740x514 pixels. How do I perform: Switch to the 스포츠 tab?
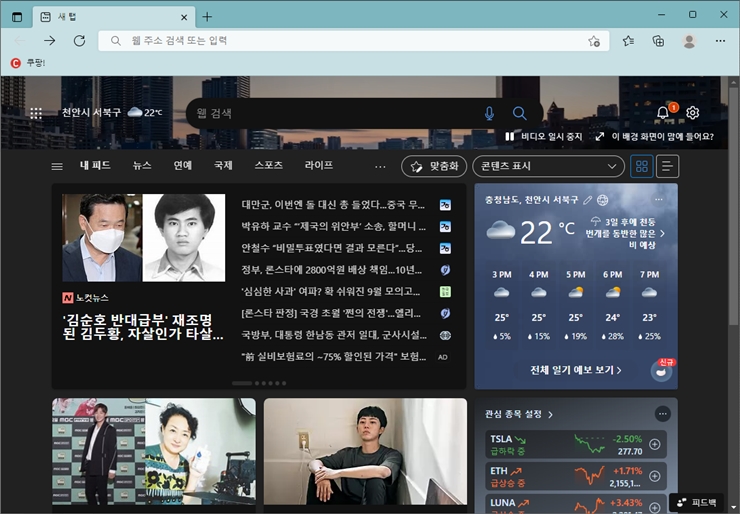(269, 165)
